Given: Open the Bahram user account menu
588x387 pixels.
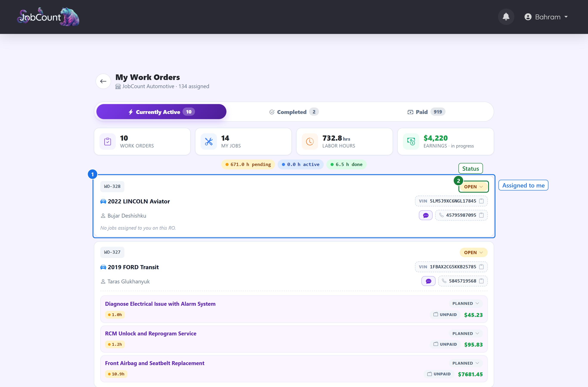Looking at the screenshot, I should (x=546, y=17).
